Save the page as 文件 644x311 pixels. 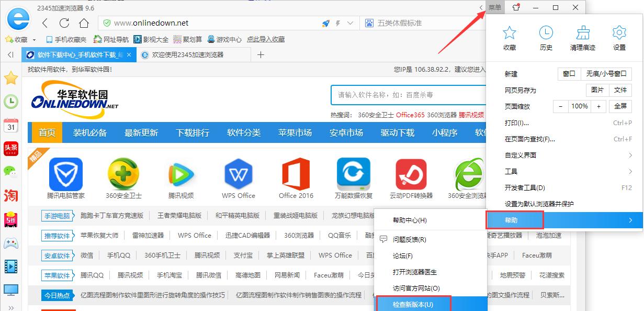pyautogui.click(x=620, y=90)
